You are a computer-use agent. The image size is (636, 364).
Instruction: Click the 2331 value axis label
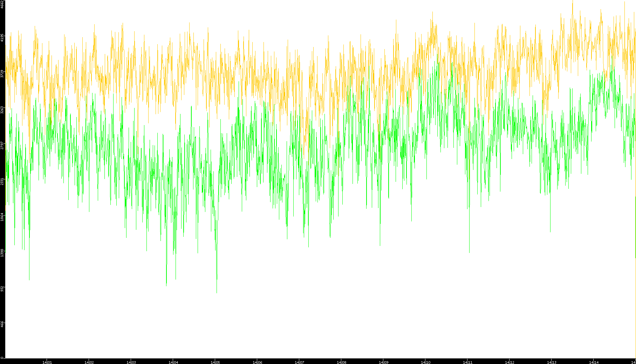click(2, 181)
